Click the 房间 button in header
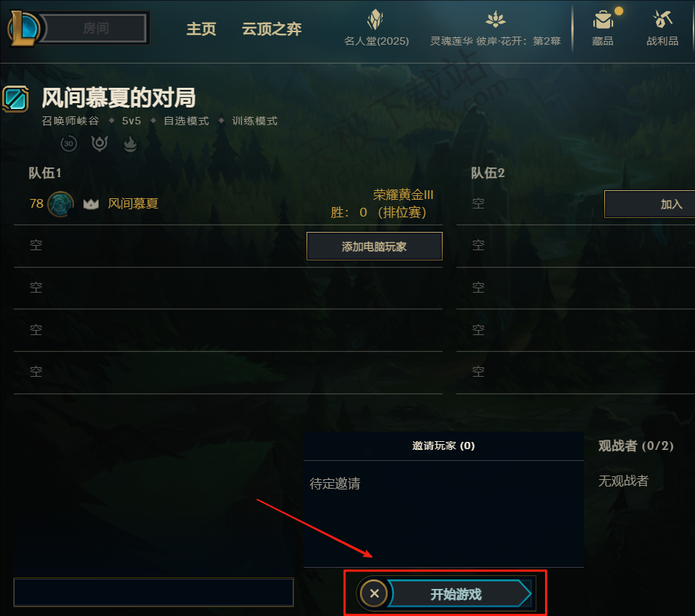 (x=96, y=29)
